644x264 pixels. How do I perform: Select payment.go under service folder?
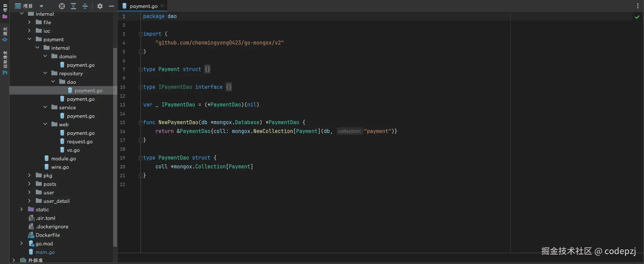pyautogui.click(x=81, y=116)
